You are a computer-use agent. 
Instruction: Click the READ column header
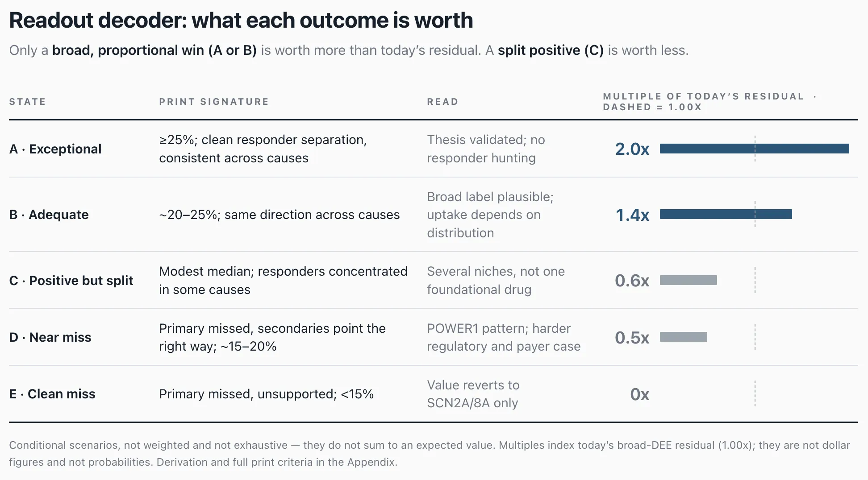coord(442,102)
